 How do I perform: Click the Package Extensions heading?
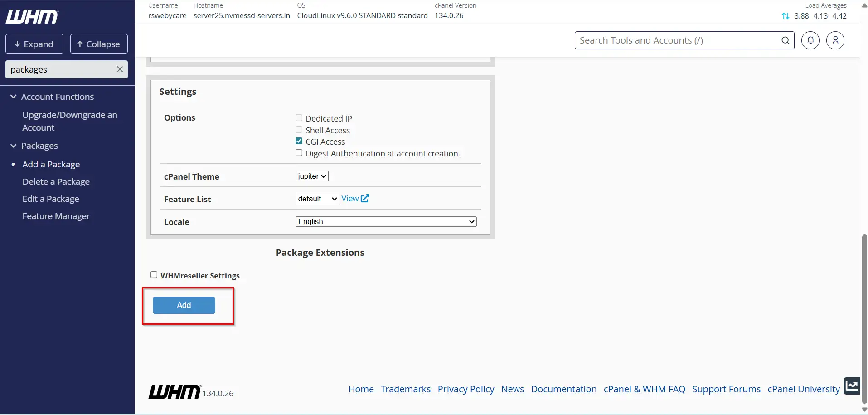320,253
